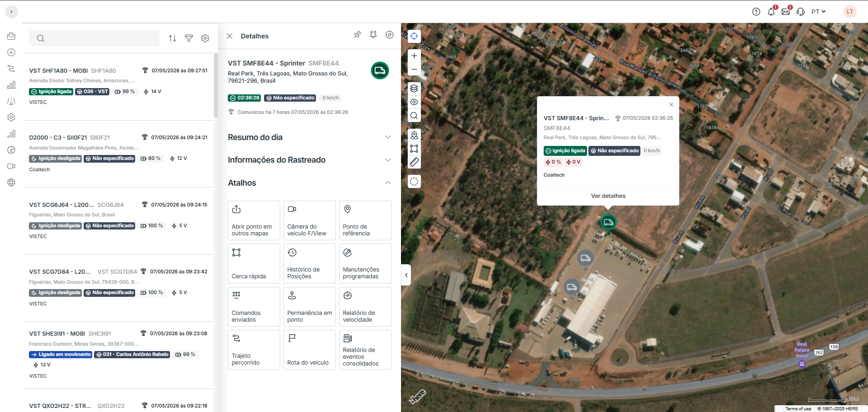
Task: Open the map search magnifier tool
Action: [414, 116]
